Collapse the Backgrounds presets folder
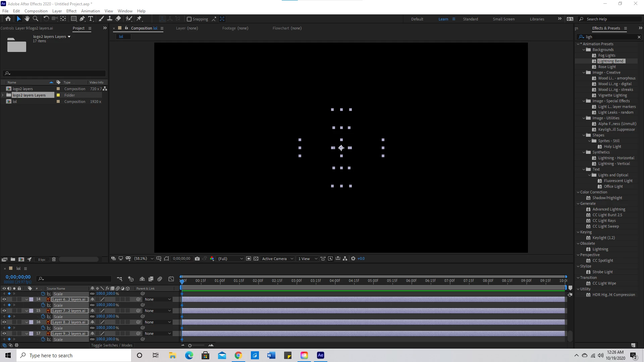This screenshot has height=362, width=644. tap(584, 50)
